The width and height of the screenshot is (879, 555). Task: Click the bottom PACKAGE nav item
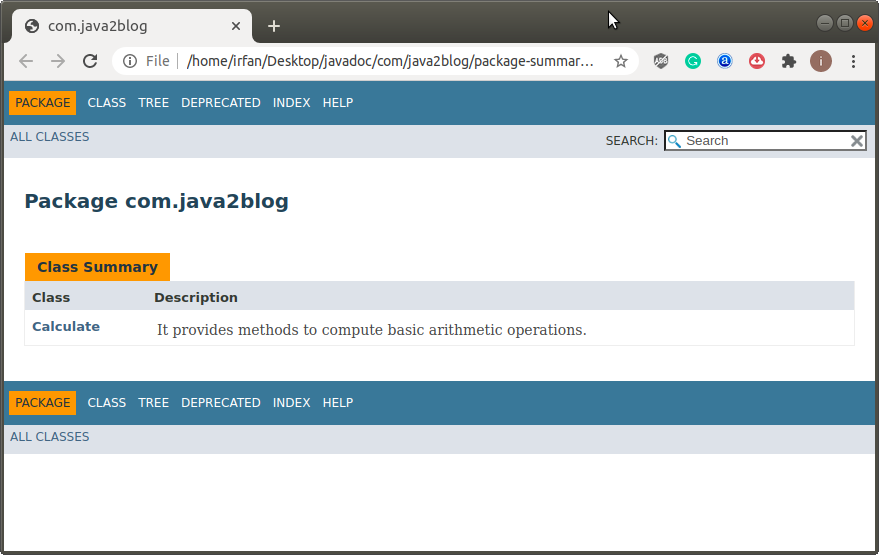click(x=43, y=403)
